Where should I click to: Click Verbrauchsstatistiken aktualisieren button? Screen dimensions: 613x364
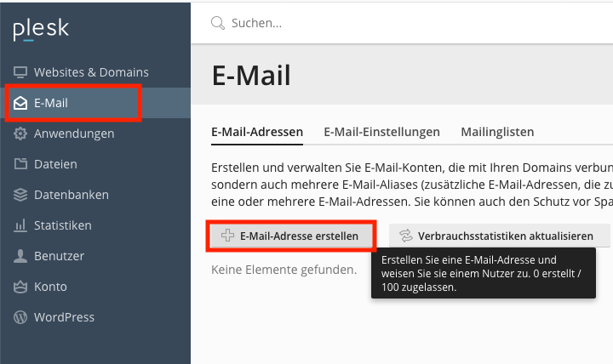pyautogui.click(x=499, y=236)
